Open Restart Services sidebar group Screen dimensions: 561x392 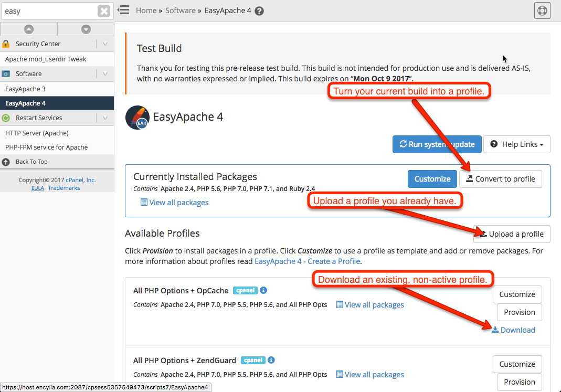[39, 118]
